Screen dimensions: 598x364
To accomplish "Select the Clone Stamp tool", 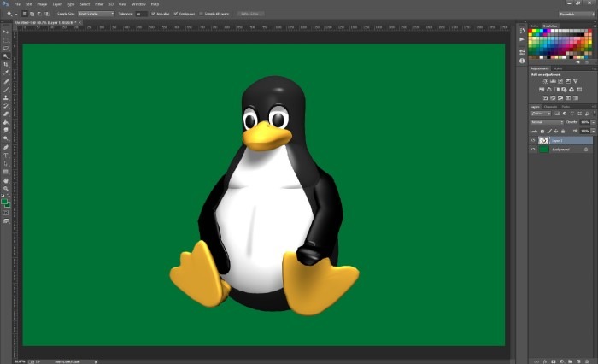I will pyautogui.click(x=6, y=97).
